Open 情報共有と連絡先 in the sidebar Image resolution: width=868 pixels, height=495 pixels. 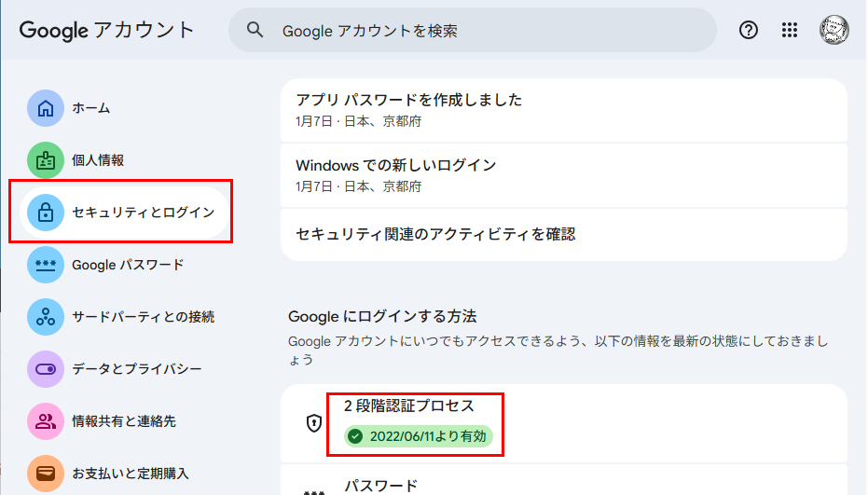[125, 421]
